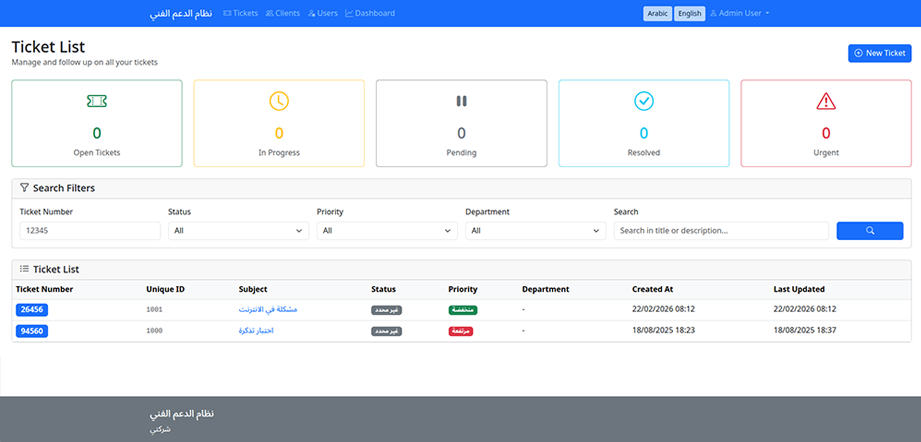Navigate to the Users nav item

point(323,14)
